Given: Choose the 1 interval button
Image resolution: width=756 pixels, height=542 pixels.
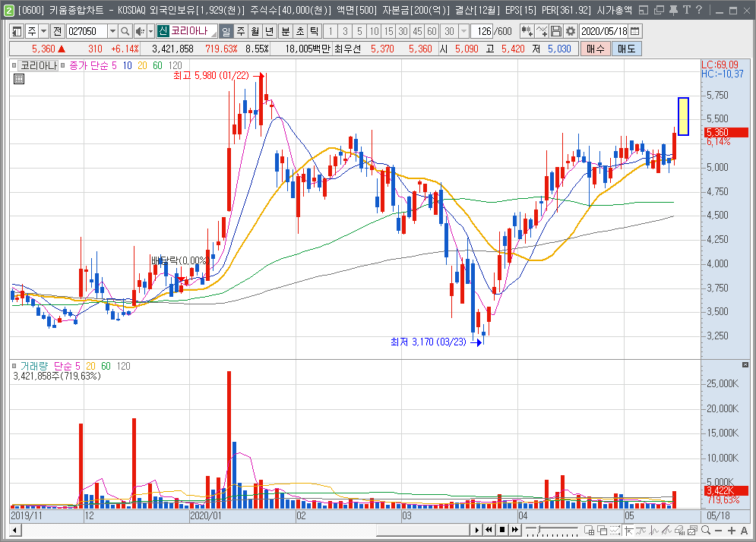Looking at the screenshot, I should [x=331, y=31].
